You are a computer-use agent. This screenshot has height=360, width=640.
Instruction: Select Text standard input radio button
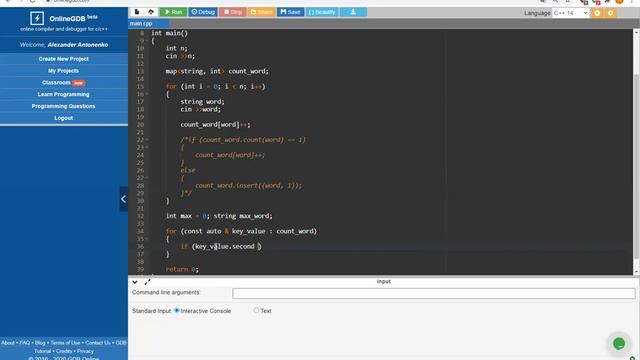pos(256,311)
